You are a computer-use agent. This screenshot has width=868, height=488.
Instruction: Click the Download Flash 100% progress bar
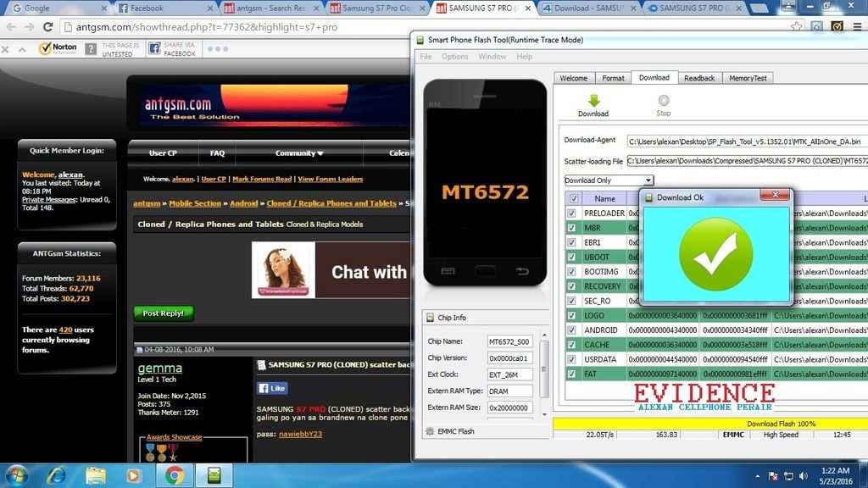click(710, 424)
